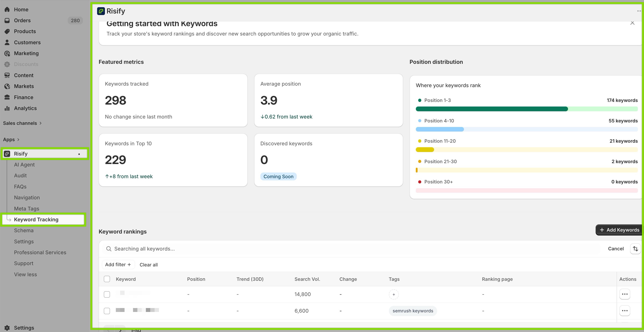Click the Keyword column header

click(126, 279)
